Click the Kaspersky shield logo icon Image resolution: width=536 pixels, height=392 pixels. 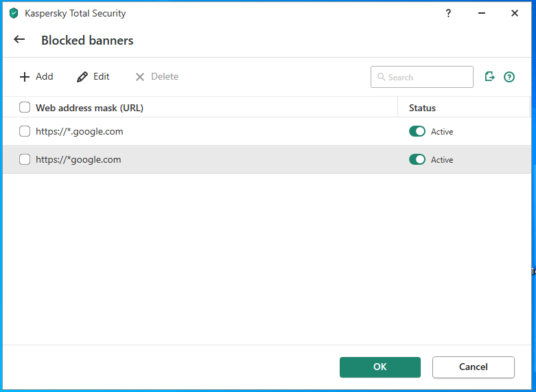coord(14,13)
